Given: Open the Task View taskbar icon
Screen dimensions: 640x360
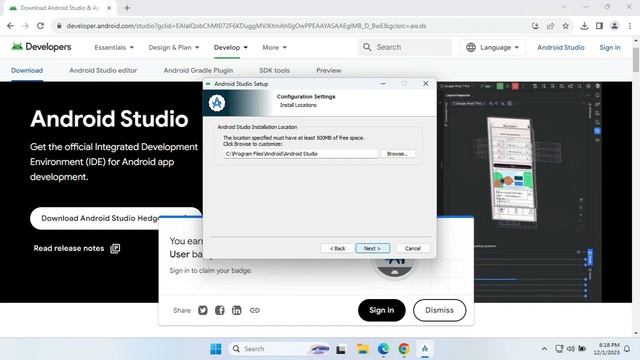Looking at the screenshot, I should [341, 349].
